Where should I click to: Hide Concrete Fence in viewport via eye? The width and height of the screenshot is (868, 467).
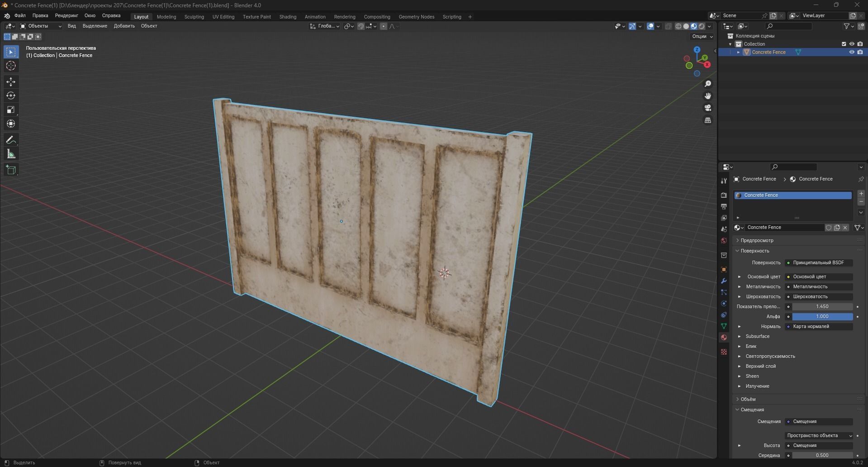click(x=852, y=52)
